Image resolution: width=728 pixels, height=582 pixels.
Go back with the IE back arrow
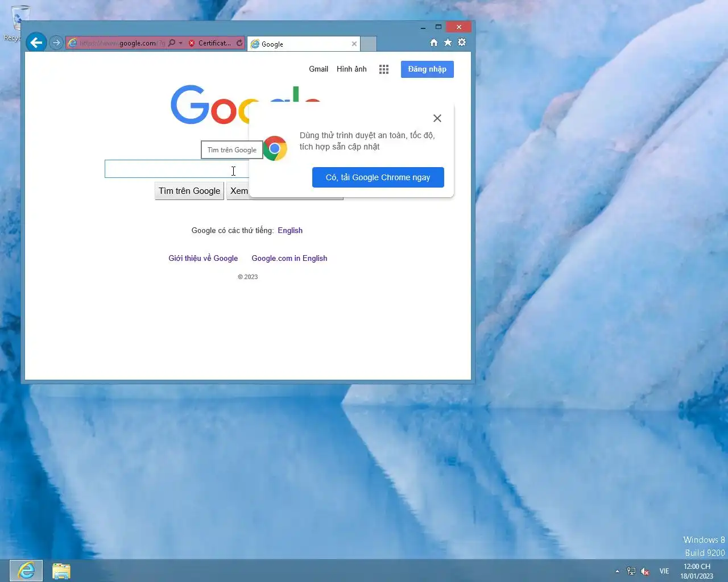36,43
